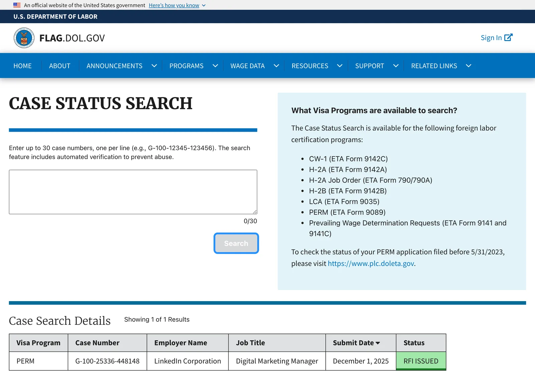Click the "Here's how you know" link
The width and height of the screenshot is (535, 392).
[174, 5]
